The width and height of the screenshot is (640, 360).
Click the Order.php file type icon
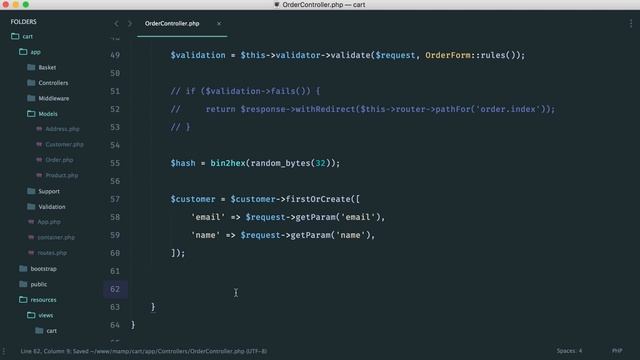click(39, 160)
